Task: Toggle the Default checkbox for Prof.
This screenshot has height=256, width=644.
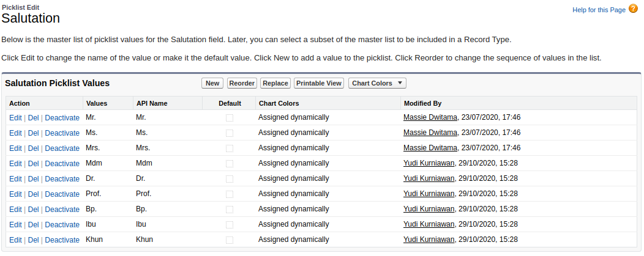Action: pyautogui.click(x=229, y=194)
